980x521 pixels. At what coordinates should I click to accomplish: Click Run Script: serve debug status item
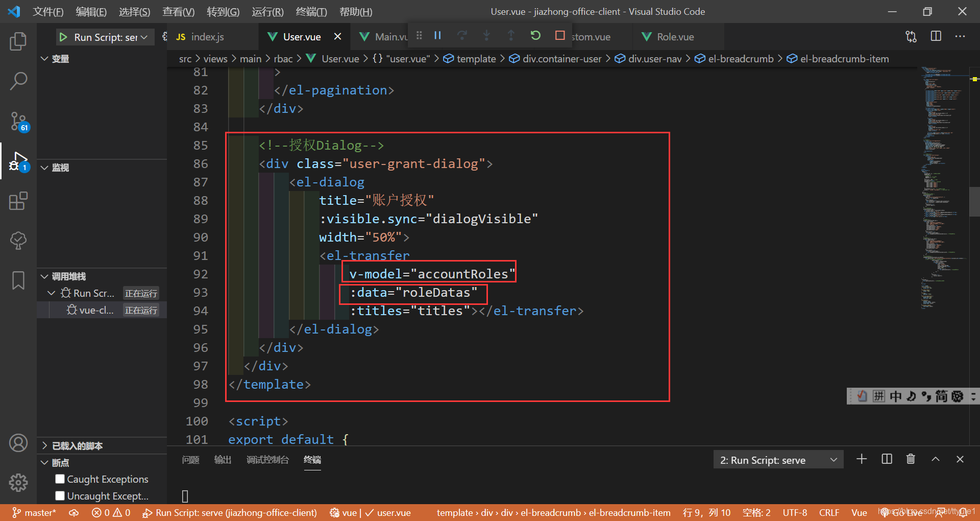230,512
